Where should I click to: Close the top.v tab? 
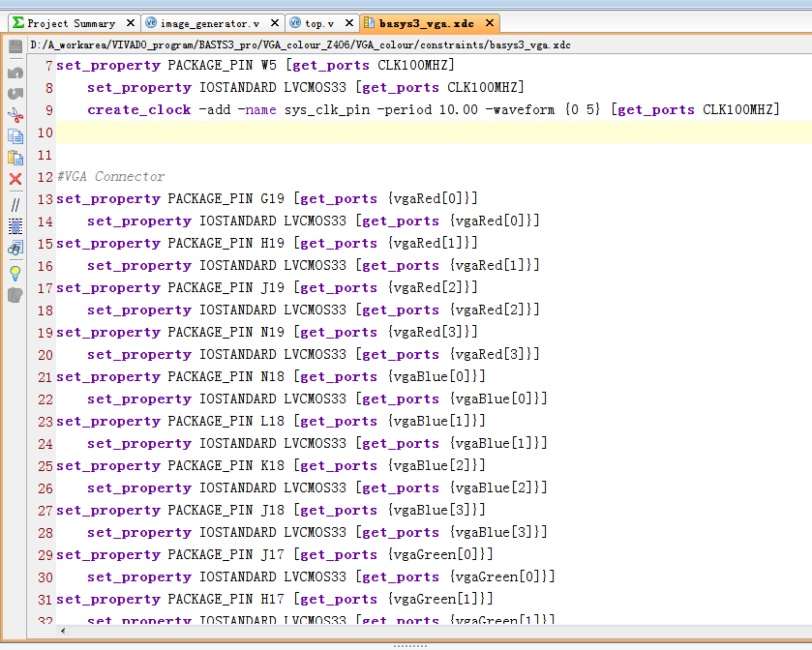click(348, 22)
